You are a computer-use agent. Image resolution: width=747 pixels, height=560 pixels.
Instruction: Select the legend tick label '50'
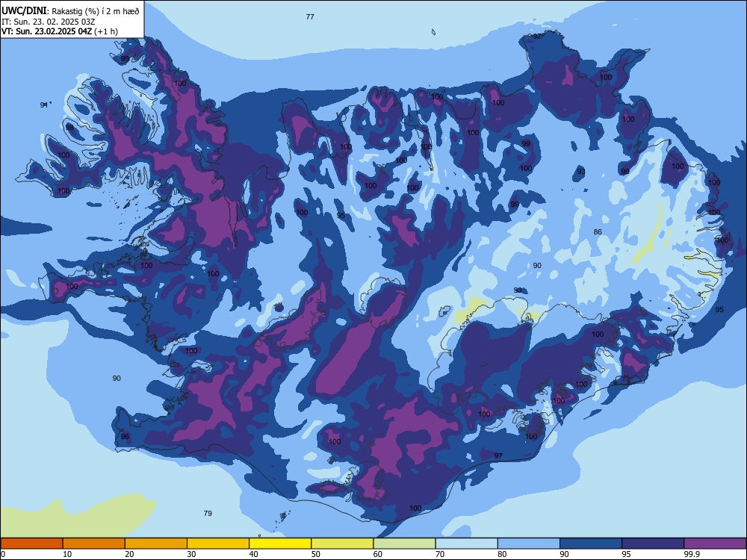(x=315, y=554)
